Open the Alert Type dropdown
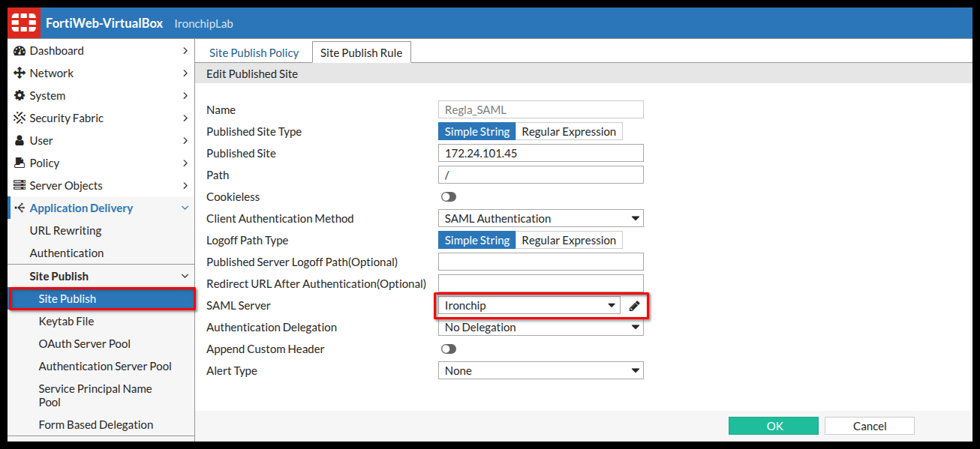The height and width of the screenshot is (449, 980). [x=540, y=371]
